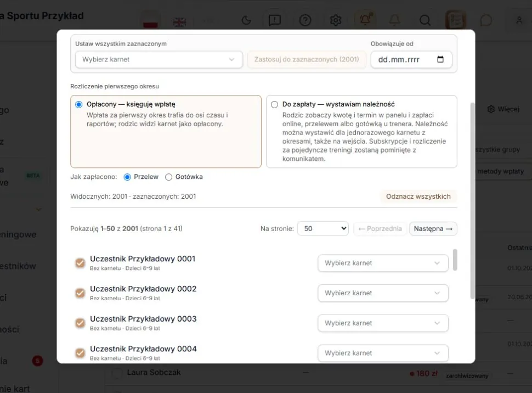Uncheck Uczestnik Przykładowy 0002 checkbox
The height and width of the screenshot is (393, 532).
point(80,293)
